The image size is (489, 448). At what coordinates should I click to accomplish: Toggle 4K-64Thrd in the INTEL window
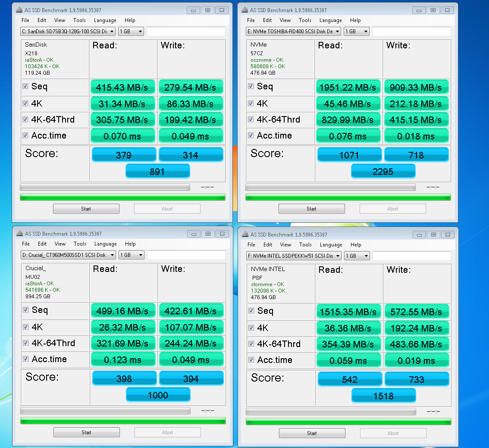251,344
